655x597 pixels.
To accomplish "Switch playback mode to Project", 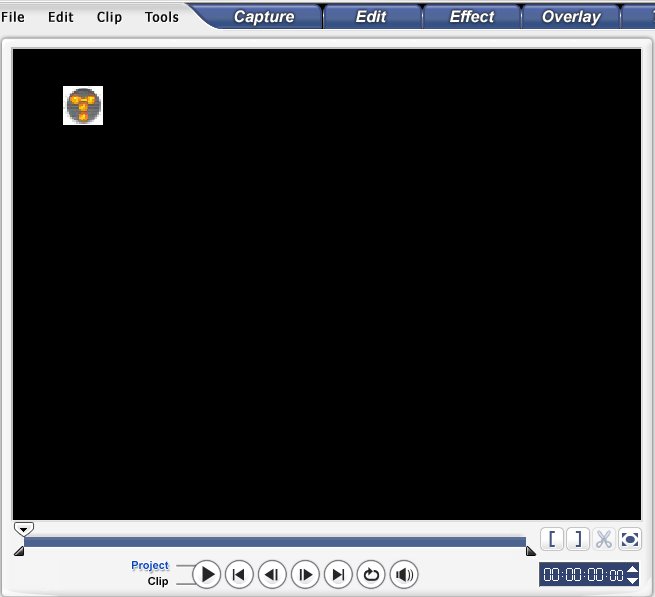I will (150, 565).
